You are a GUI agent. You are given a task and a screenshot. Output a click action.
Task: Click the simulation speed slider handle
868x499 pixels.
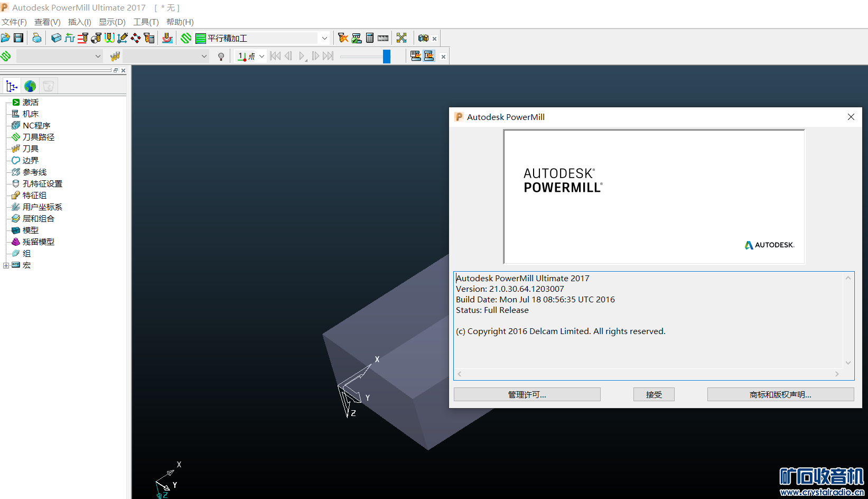point(387,57)
